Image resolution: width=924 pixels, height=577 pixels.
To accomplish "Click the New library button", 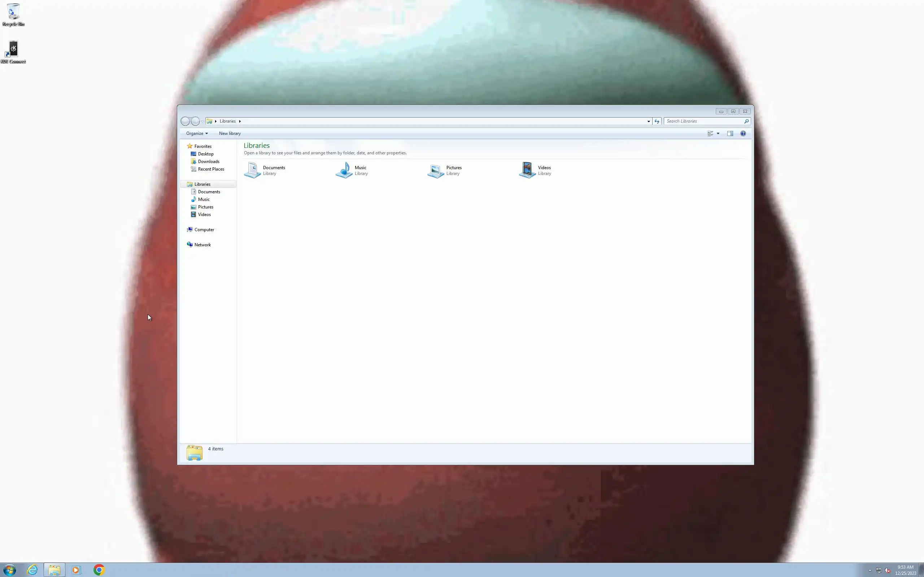I will pyautogui.click(x=230, y=133).
